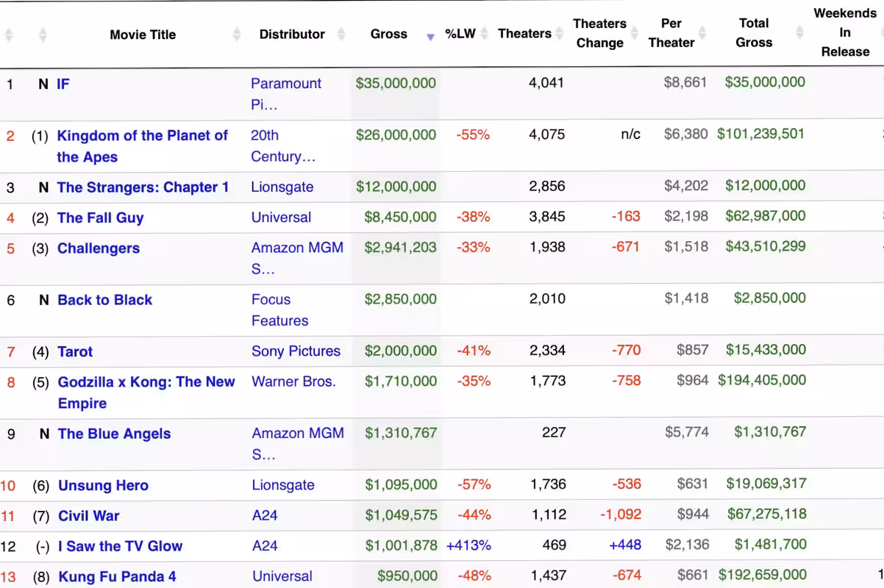Select the -57% value for Unsung Hero
The image size is (884, 588).
tap(474, 484)
